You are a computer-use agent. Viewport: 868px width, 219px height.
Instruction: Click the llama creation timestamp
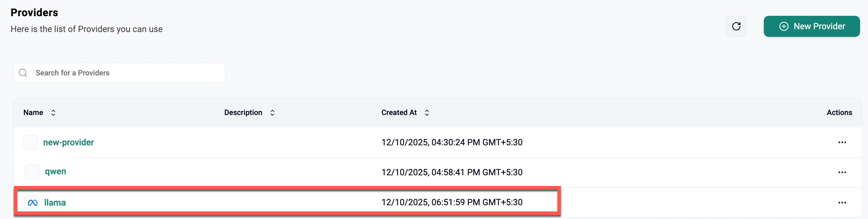(452, 202)
